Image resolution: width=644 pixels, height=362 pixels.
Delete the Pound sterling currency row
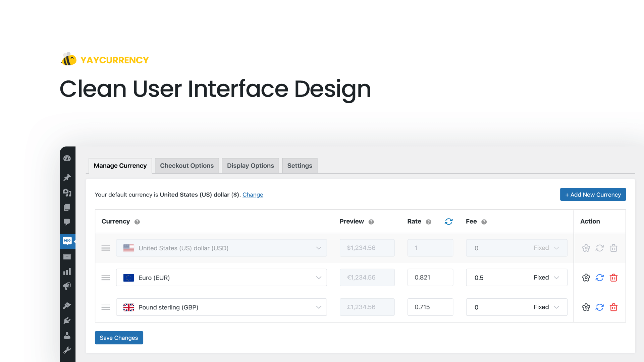614,307
